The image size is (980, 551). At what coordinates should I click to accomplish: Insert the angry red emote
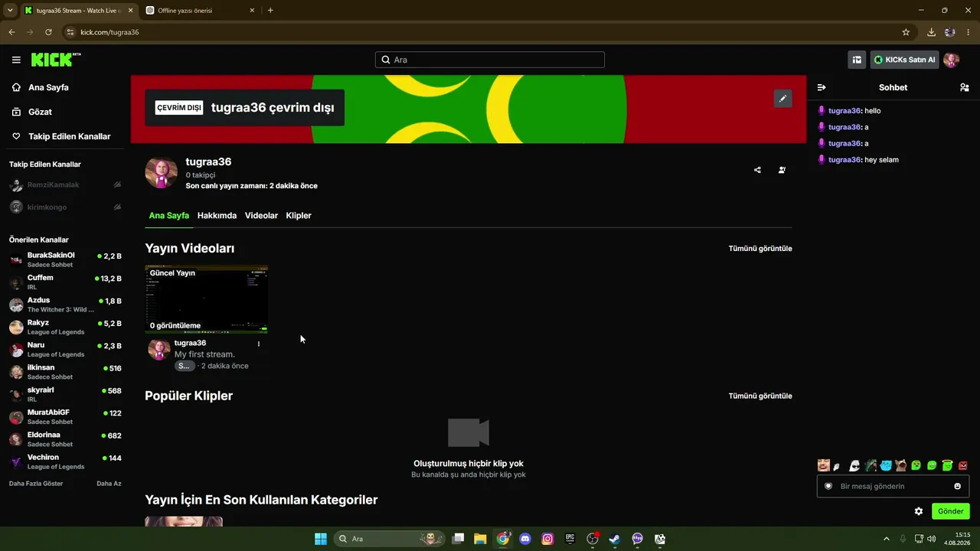coord(963,465)
